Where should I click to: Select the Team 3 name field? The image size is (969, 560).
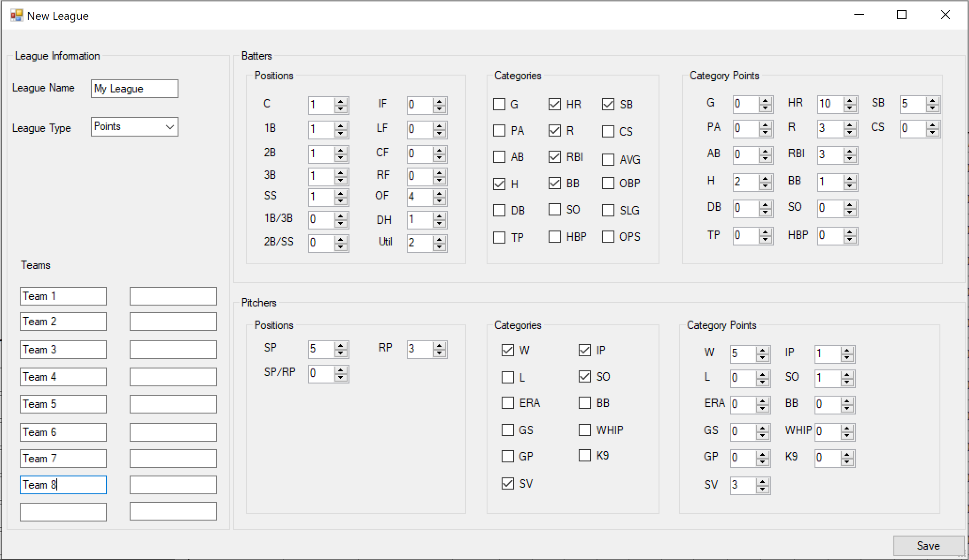63,350
